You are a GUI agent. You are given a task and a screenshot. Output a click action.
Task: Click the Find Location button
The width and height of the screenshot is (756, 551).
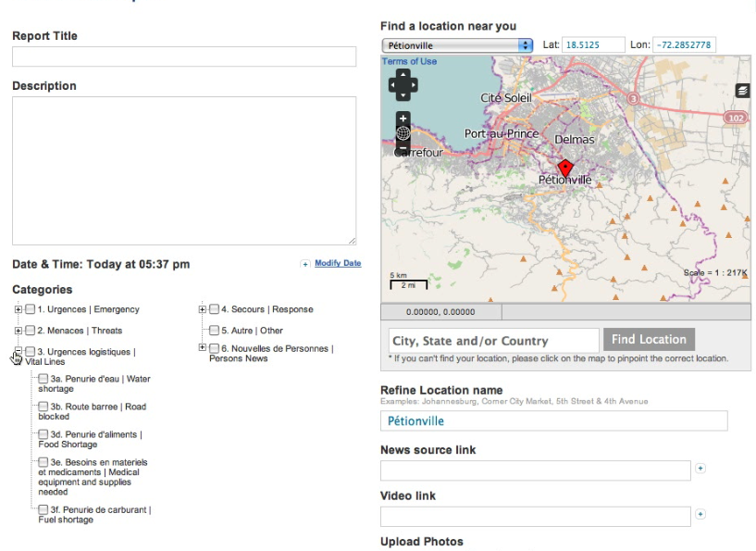pyautogui.click(x=649, y=340)
